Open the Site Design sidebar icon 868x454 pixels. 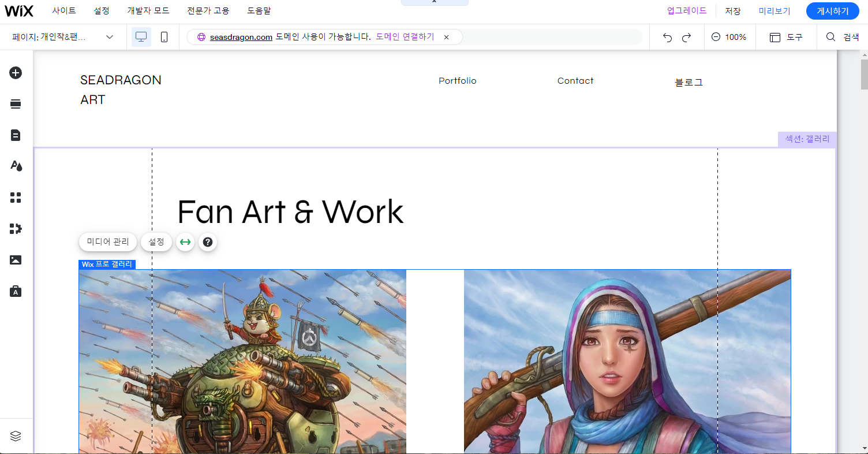tap(16, 166)
